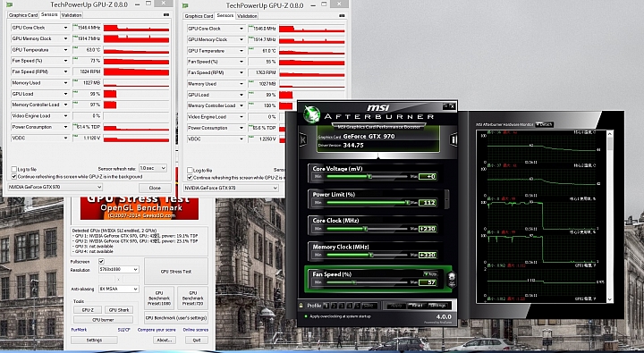Open Validation tab in right GPU-Z

(x=247, y=16)
